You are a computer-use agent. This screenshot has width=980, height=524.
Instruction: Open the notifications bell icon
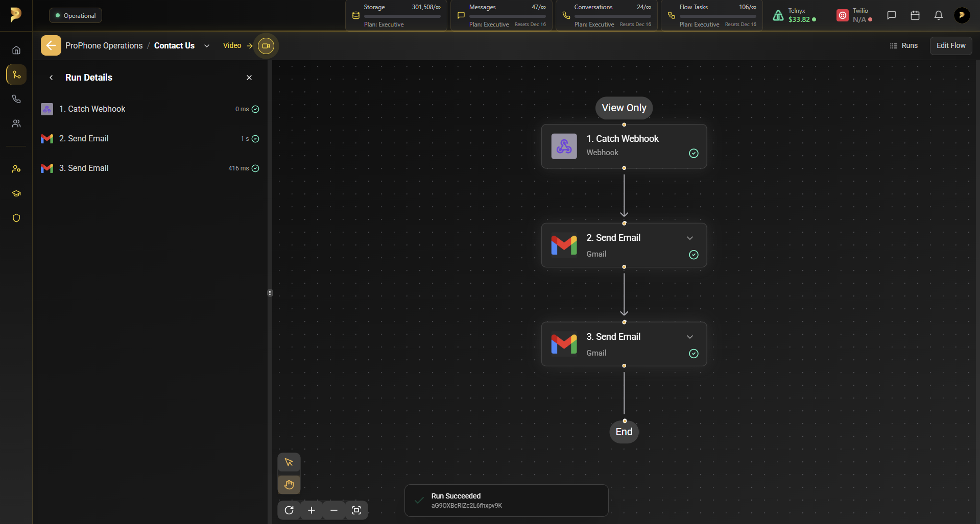click(x=939, y=15)
